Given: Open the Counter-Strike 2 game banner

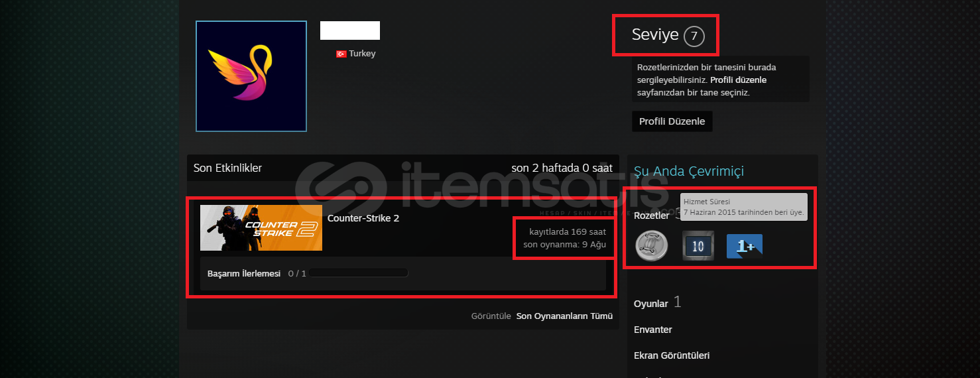Looking at the screenshot, I should (261, 227).
